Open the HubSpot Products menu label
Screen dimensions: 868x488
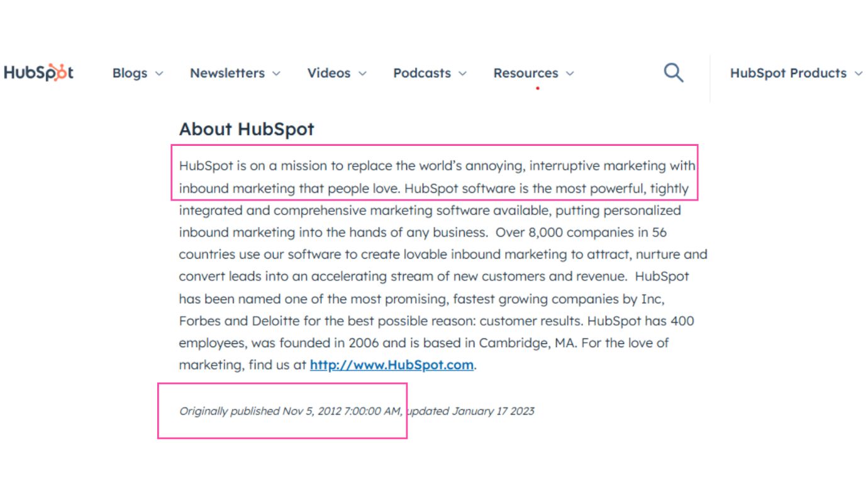[788, 73]
